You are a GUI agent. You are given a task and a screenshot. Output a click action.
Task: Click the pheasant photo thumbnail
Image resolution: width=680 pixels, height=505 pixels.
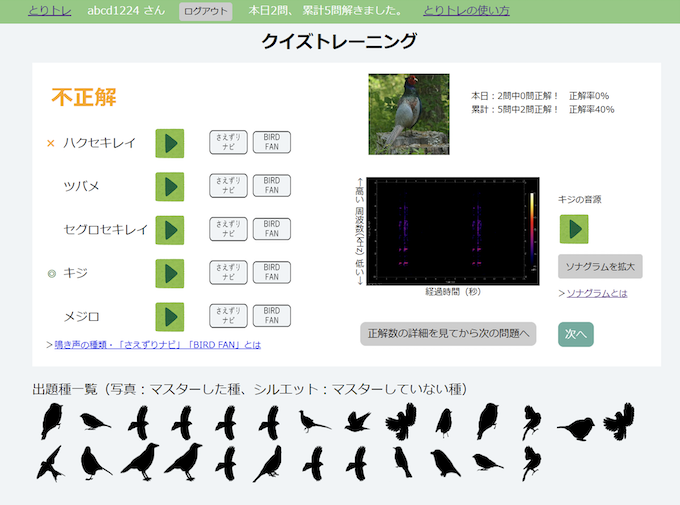tap(409, 114)
